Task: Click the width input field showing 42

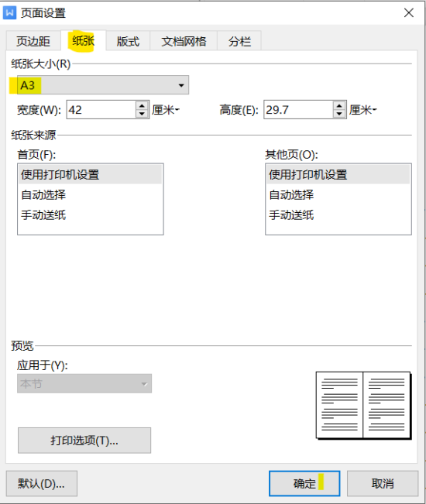Action: pyautogui.click(x=101, y=110)
